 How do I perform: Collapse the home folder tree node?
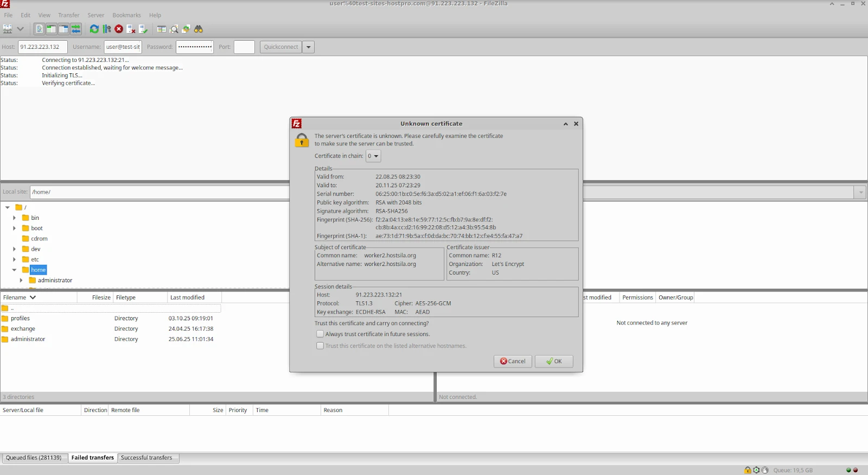coord(14,270)
